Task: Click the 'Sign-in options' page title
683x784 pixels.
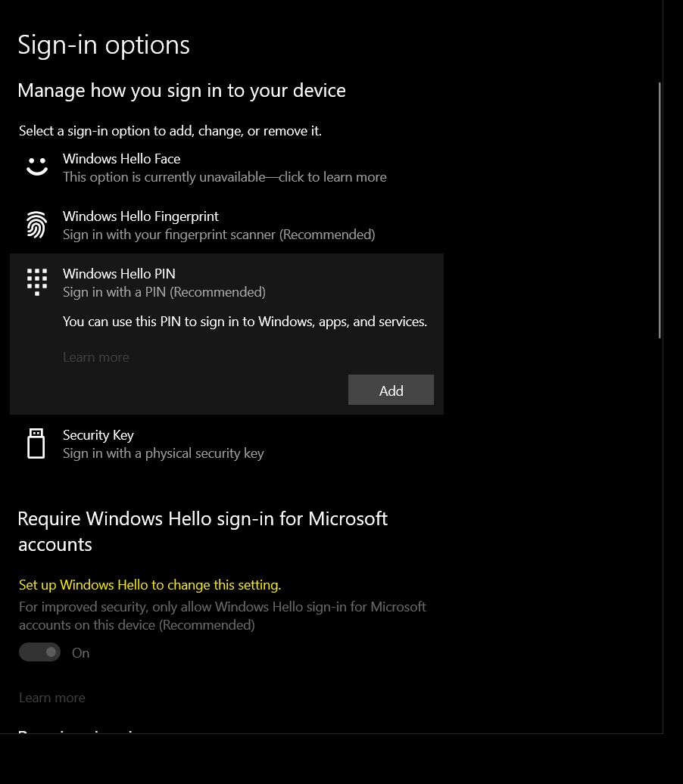Action: click(x=104, y=45)
